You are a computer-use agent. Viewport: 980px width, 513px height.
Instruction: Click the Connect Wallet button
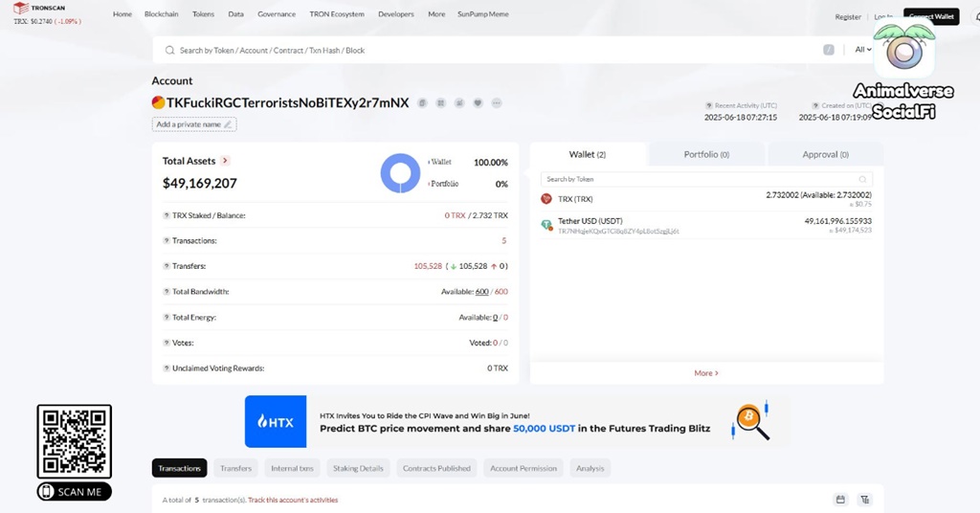[930, 16]
